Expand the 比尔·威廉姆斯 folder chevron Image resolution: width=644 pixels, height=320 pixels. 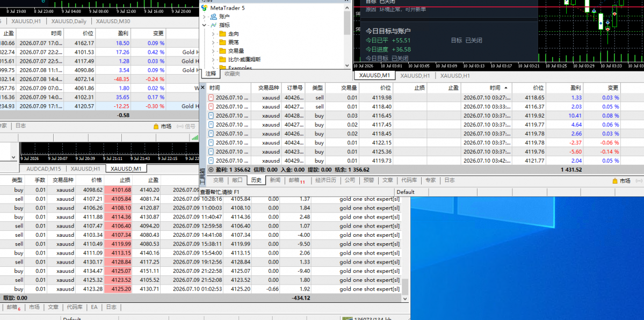pos(213,60)
